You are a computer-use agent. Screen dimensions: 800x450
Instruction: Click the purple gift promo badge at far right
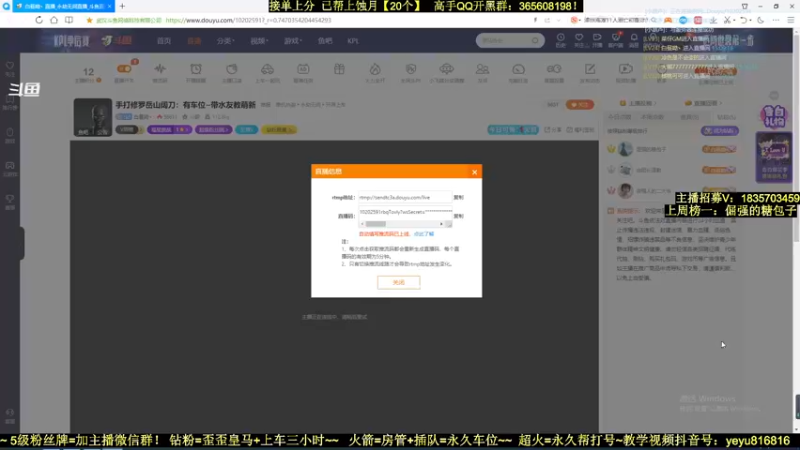pos(773,116)
